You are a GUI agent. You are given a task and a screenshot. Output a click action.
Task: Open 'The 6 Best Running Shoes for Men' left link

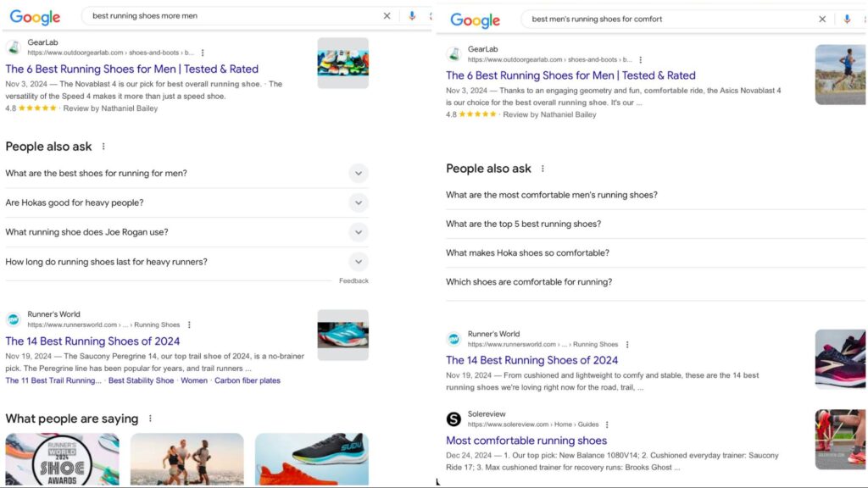[x=131, y=69]
